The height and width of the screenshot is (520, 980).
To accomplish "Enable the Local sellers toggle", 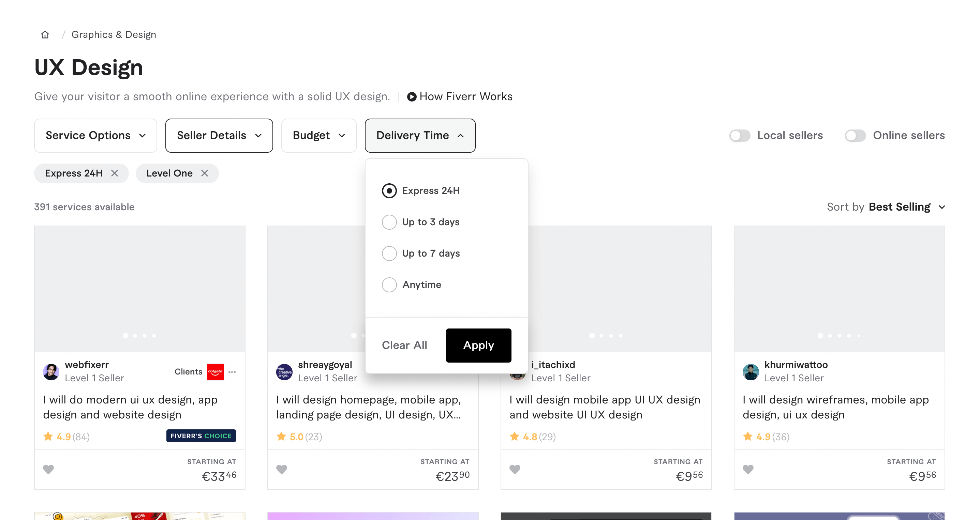I will click(x=740, y=136).
